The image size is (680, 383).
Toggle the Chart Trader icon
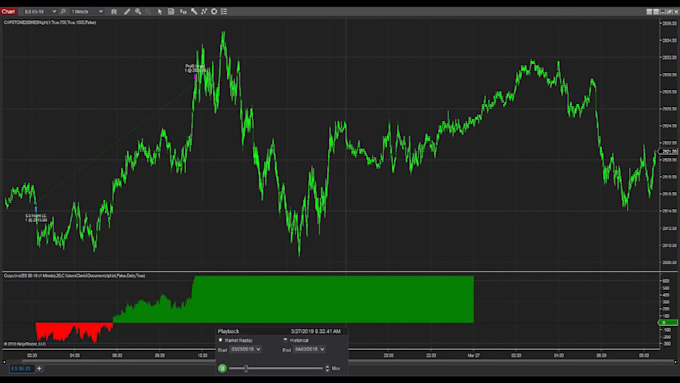[183, 12]
